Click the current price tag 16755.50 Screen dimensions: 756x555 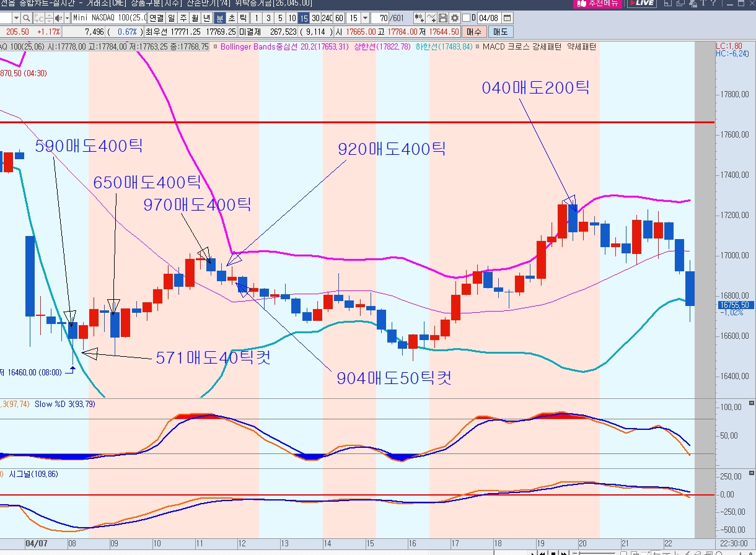point(734,305)
